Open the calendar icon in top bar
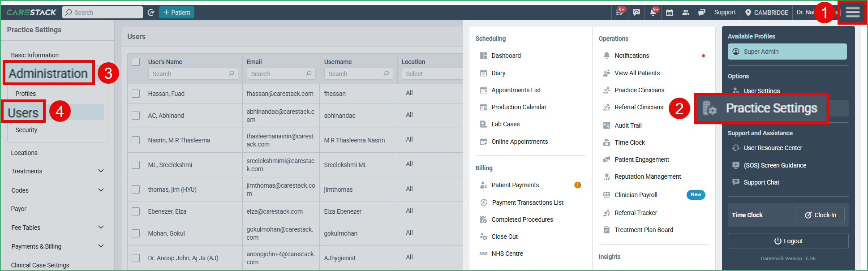 [670, 13]
